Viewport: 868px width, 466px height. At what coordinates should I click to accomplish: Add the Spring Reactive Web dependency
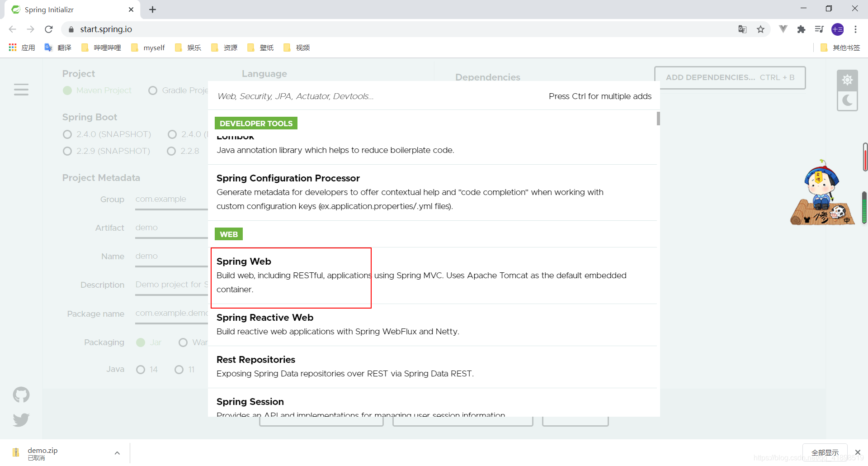[433, 325]
